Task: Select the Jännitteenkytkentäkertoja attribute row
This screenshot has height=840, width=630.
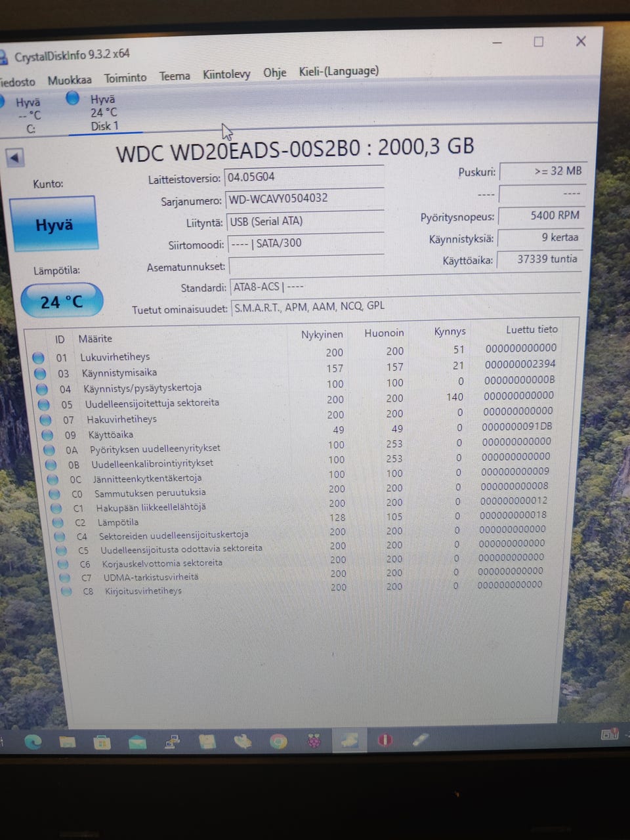Action: (x=303, y=476)
